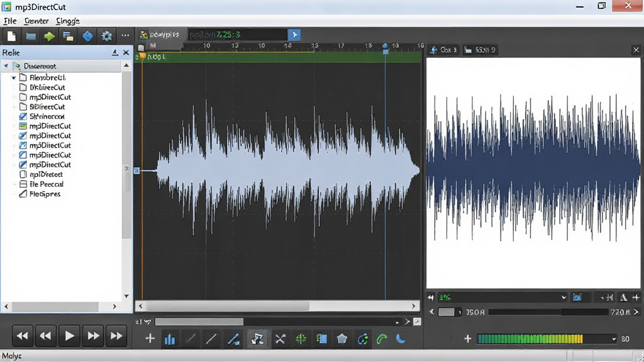Click the rightmost fast-forward transport button

[x=116, y=336]
